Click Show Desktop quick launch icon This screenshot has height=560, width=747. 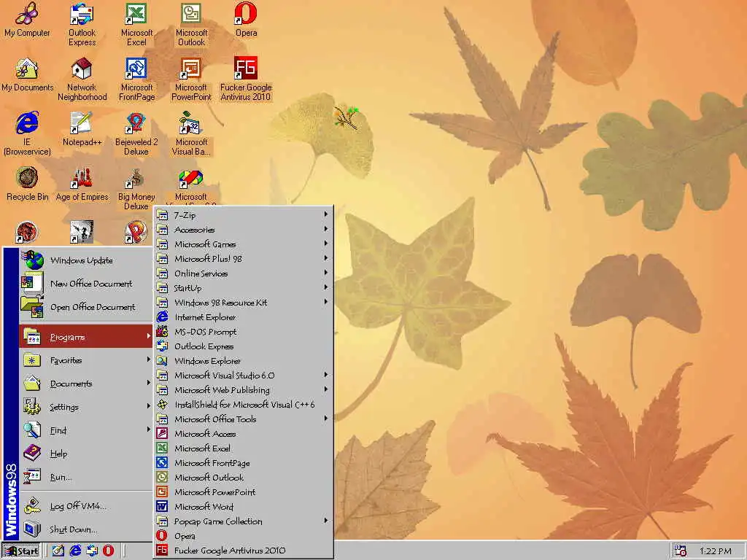tap(58, 551)
